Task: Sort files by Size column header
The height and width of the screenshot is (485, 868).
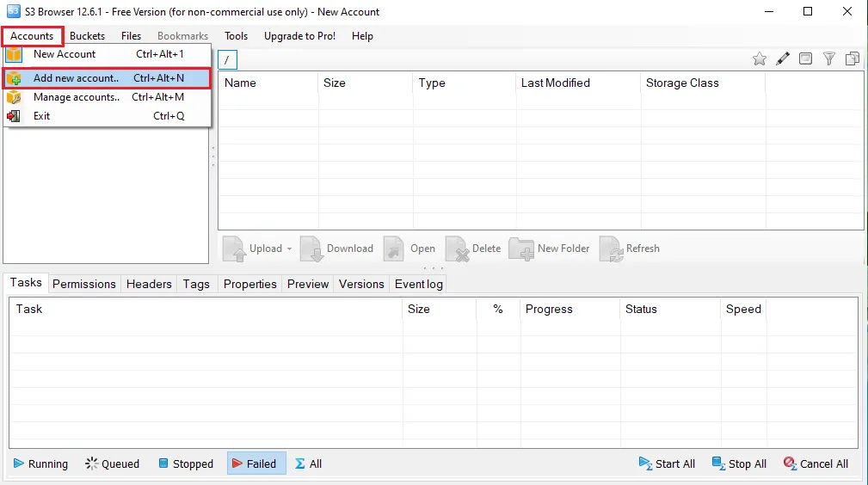Action: [x=366, y=83]
